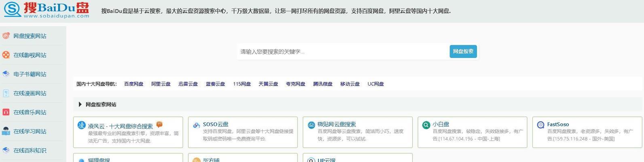The image size is (644, 162).
Task: Focus the keyword search input box
Action: (343, 51)
